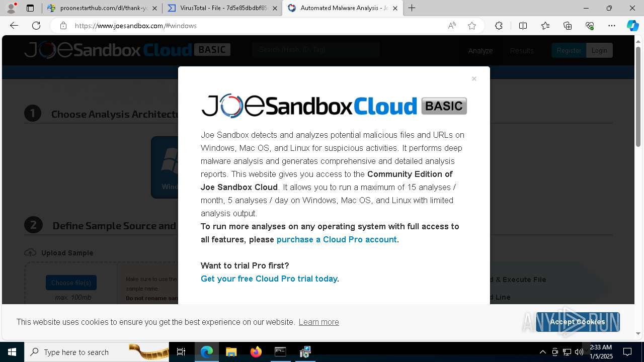644x362 pixels.
Task: Open Microsoft Edge from taskbar
Action: (207, 352)
